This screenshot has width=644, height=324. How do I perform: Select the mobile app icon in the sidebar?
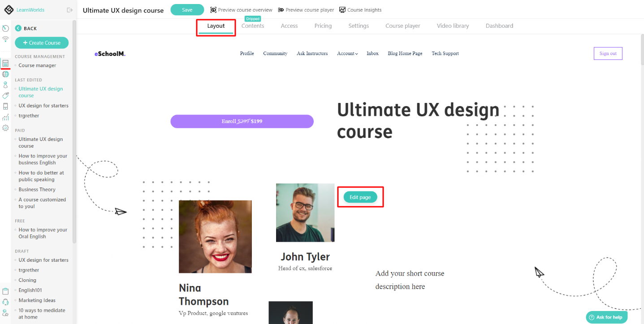click(x=5, y=106)
